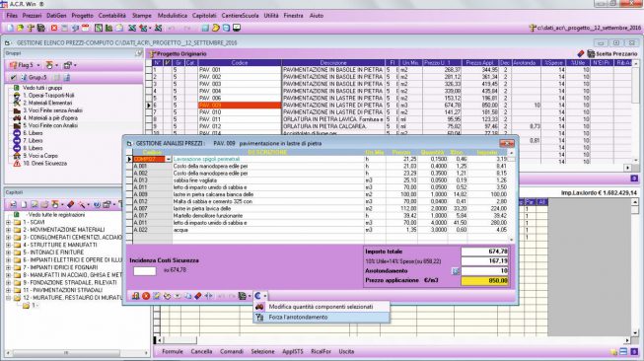This screenshot has width=644, height=361.
Task: Open the CantiereScuola menu
Action: [x=241, y=16]
